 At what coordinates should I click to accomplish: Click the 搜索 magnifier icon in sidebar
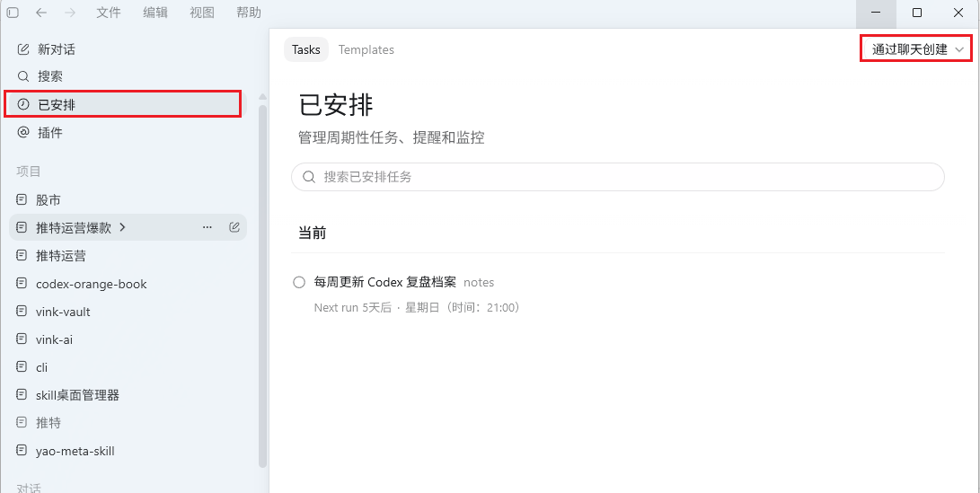click(x=23, y=77)
